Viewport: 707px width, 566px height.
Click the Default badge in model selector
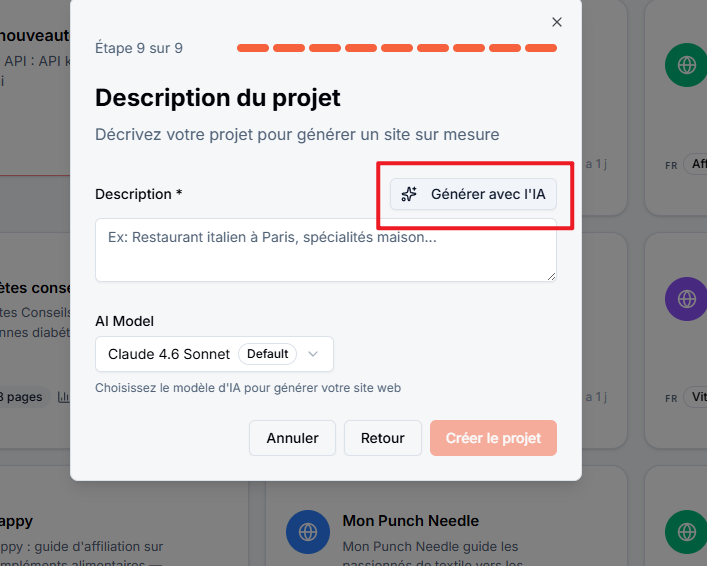(x=267, y=354)
